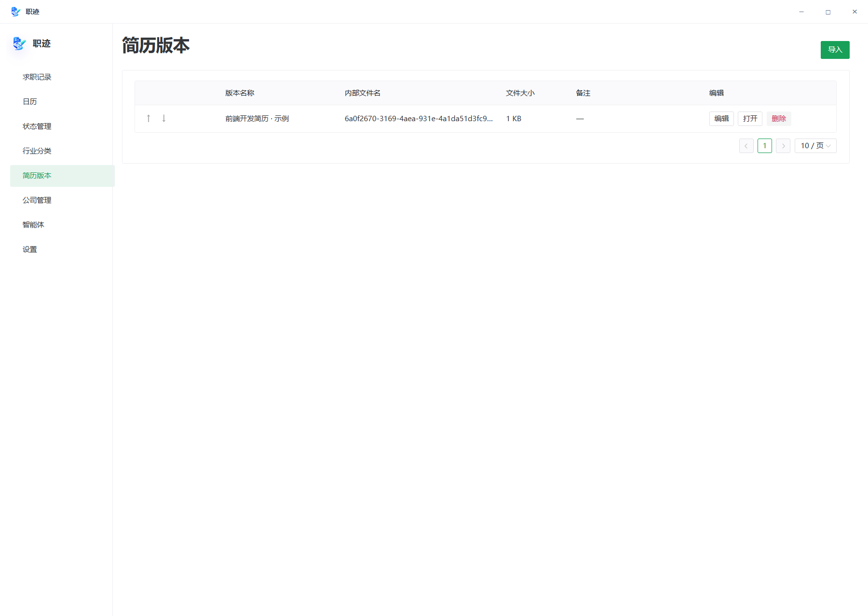This screenshot has height=616, width=868.
Task: Click the green 导入 button
Action: [x=835, y=50]
